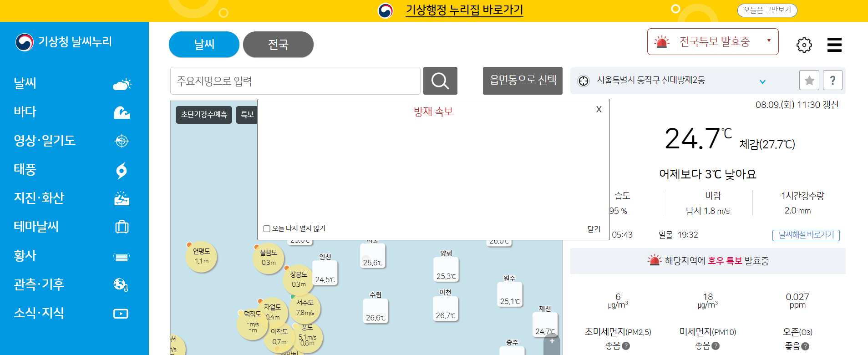The width and height of the screenshot is (868, 355).
Task: Click the 자월도 0.4m map marker
Action: coord(272,312)
